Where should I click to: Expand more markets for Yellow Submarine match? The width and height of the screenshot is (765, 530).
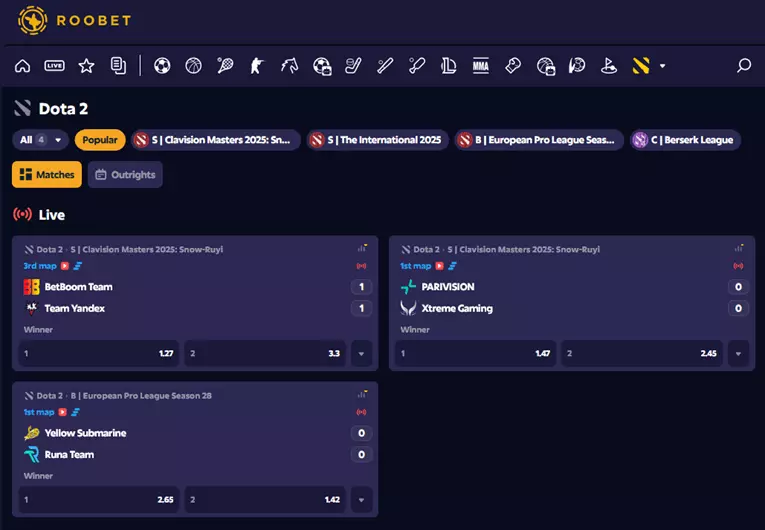(x=362, y=499)
